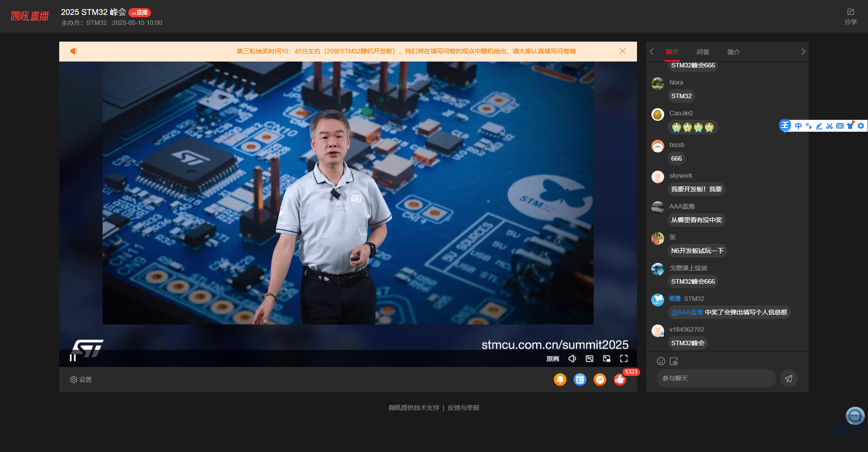Click the orange bell reminder icon

coord(560,380)
